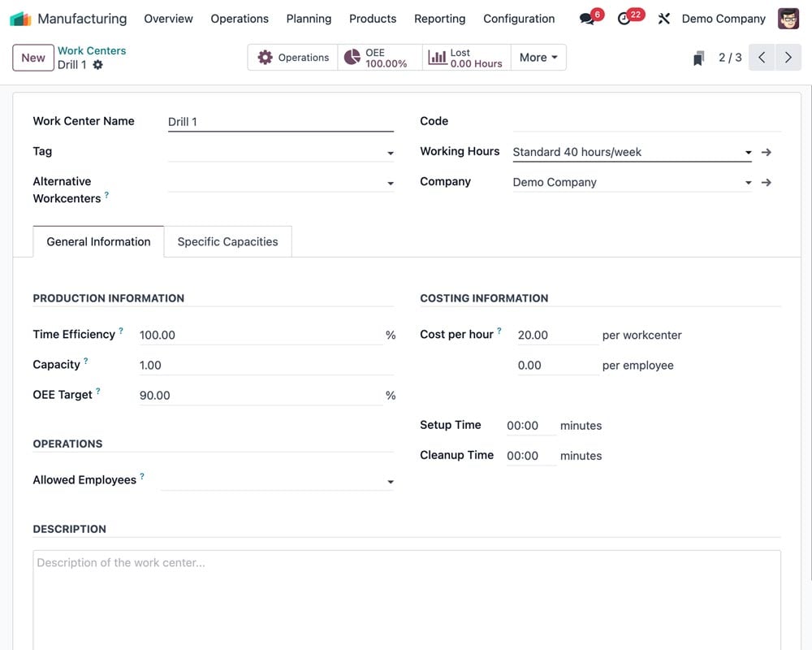The image size is (812, 650).
Task: Open the activities clock icon
Action: pyautogui.click(x=627, y=18)
